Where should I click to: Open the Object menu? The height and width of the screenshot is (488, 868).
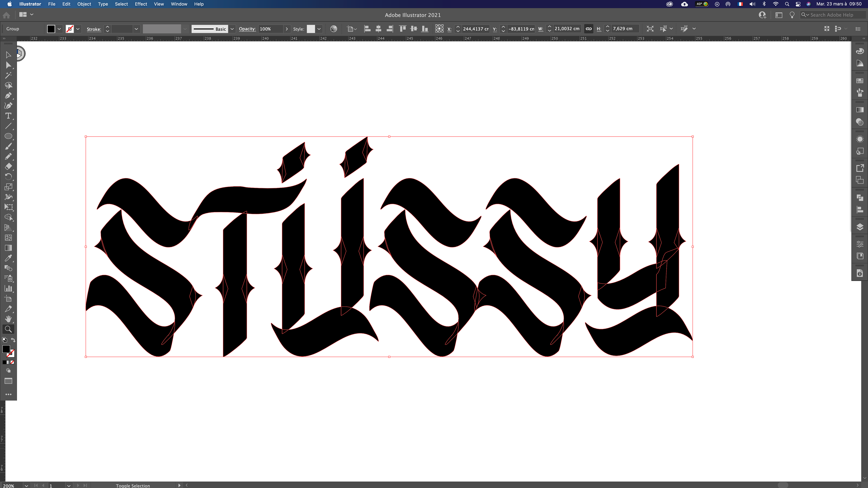[x=84, y=4]
